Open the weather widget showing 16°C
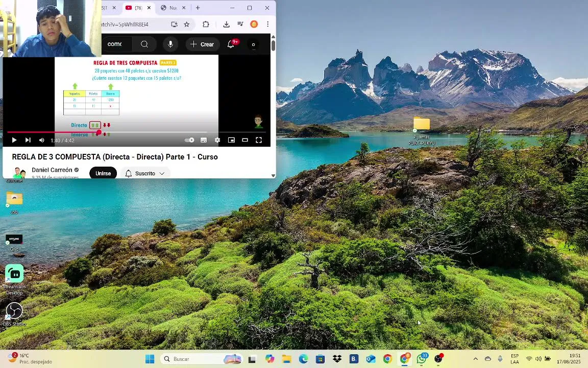Screen dimensions: 588x368 (x=30, y=359)
